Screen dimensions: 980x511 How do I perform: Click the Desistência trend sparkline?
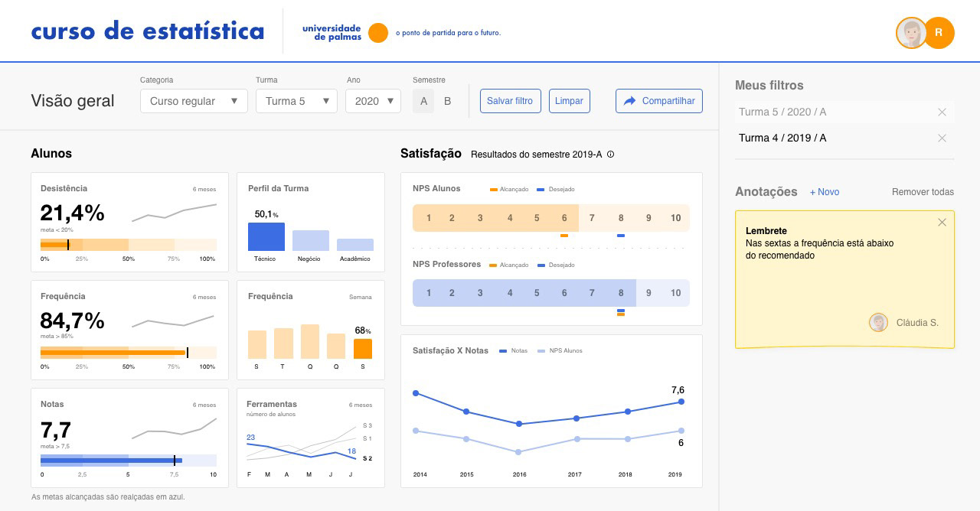coord(174,213)
